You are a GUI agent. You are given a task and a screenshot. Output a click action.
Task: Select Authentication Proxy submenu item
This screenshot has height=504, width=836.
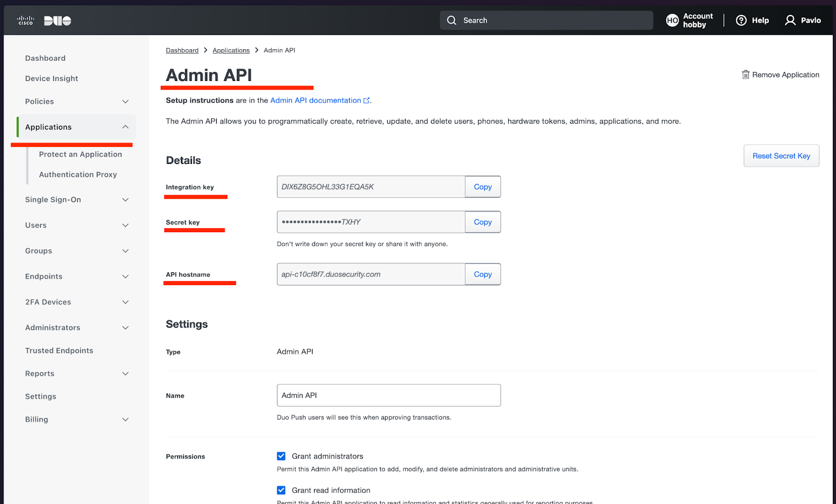(x=78, y=175)
